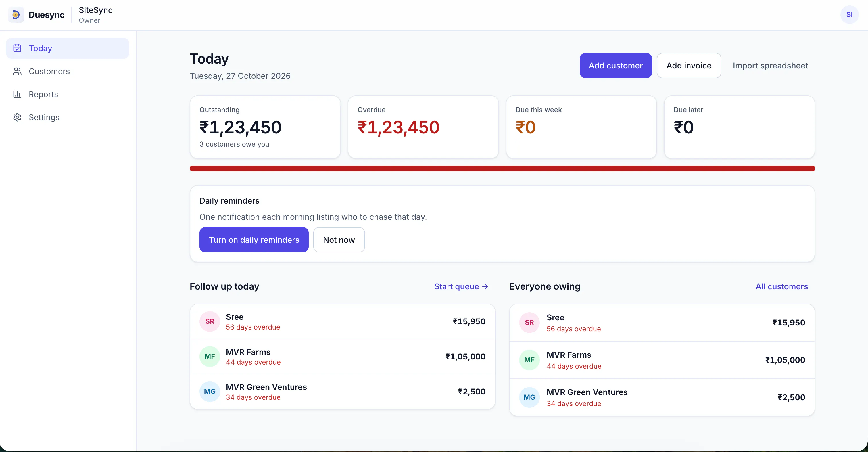
Task: Turn on daily reminders
Action: [254, 240]
